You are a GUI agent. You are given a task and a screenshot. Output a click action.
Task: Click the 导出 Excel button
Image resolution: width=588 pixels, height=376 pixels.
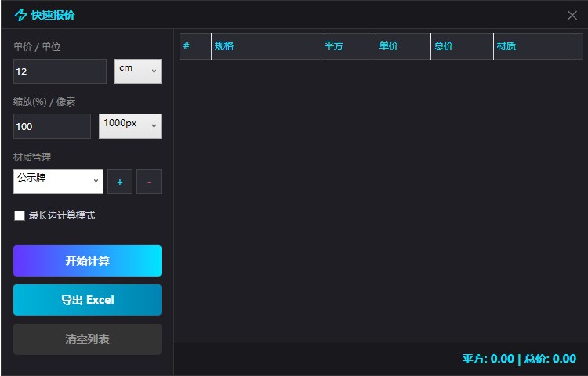pyautogui.click(x=87, y=300)
